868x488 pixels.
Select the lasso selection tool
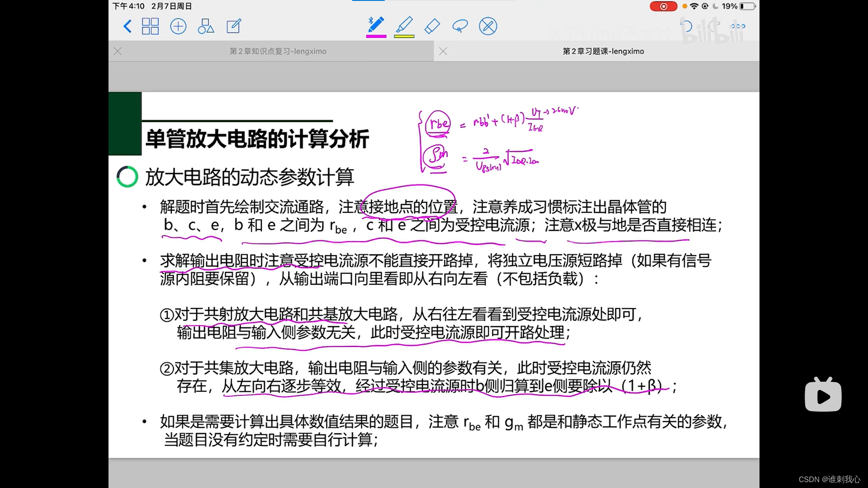coord(460,26)
